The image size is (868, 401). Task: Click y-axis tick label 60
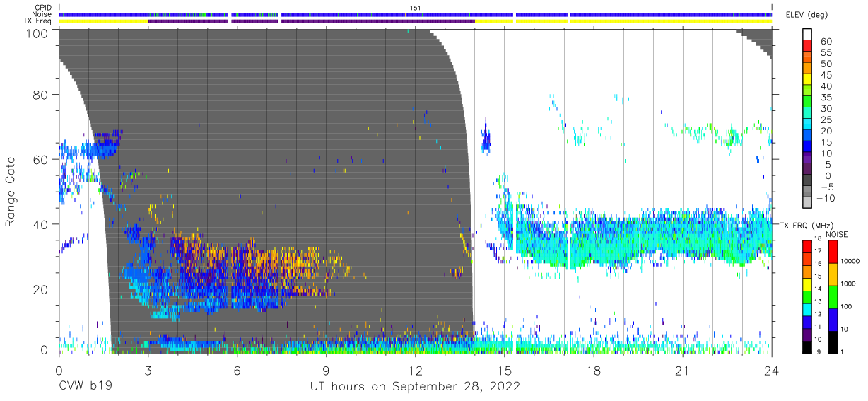[x=42, y=159]
